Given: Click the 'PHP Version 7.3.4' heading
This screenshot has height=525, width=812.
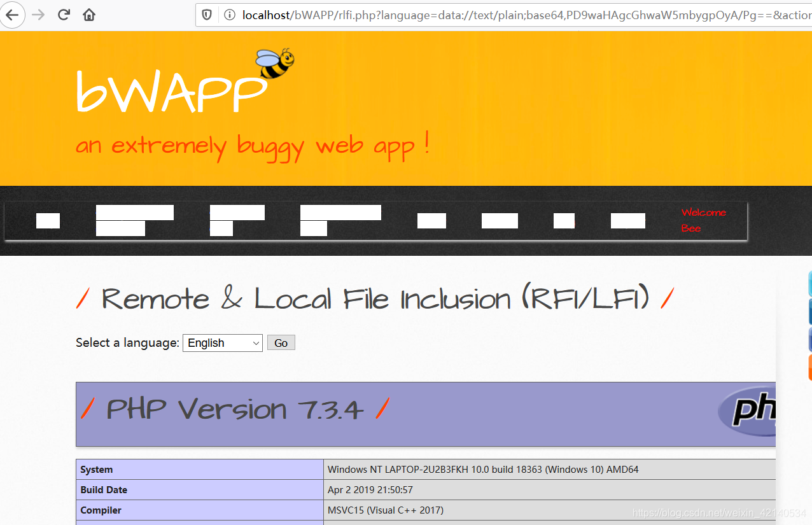Looking at the screenshot, I should pos(235,409).
